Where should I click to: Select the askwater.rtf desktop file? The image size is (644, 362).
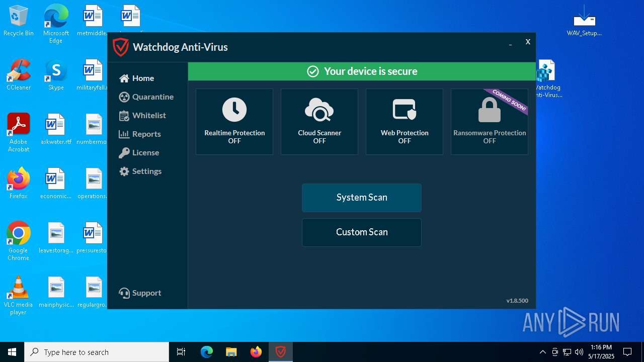tap(56, 129)
